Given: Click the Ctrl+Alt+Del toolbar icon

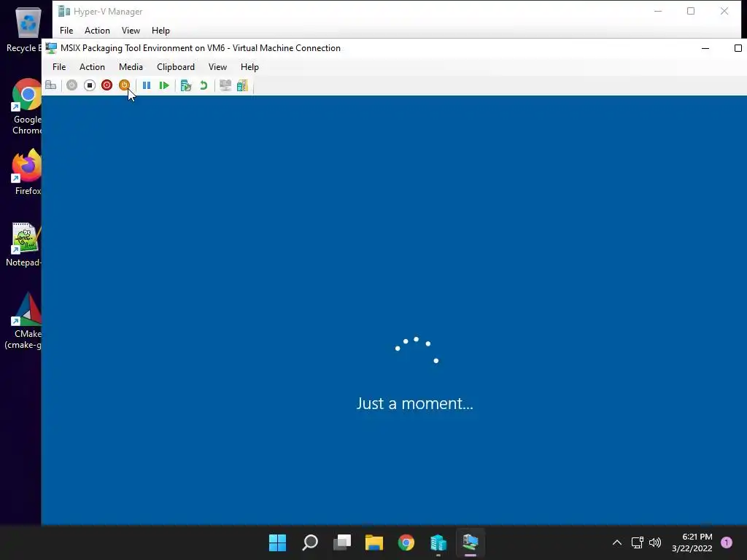Looking at the screenshot, I should [x=51, y=85].
